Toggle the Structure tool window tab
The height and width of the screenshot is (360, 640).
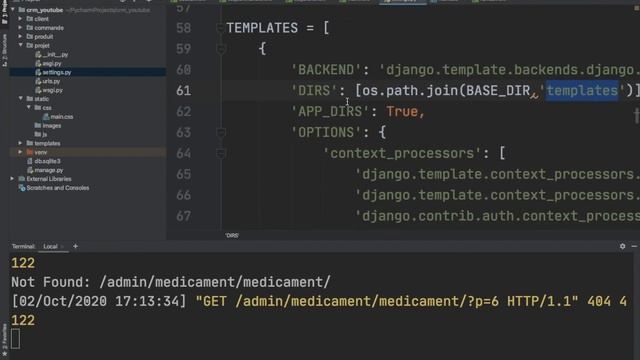click(x=4, y=51)
